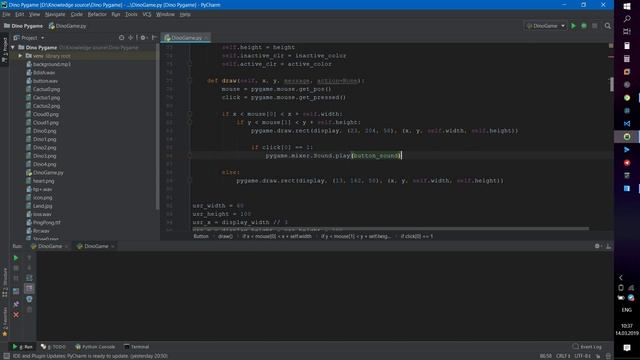Image resolution: width=640 pixels, height=360 pixels.
Task: Open Run panel gear settings
Action: click(598, 246)
